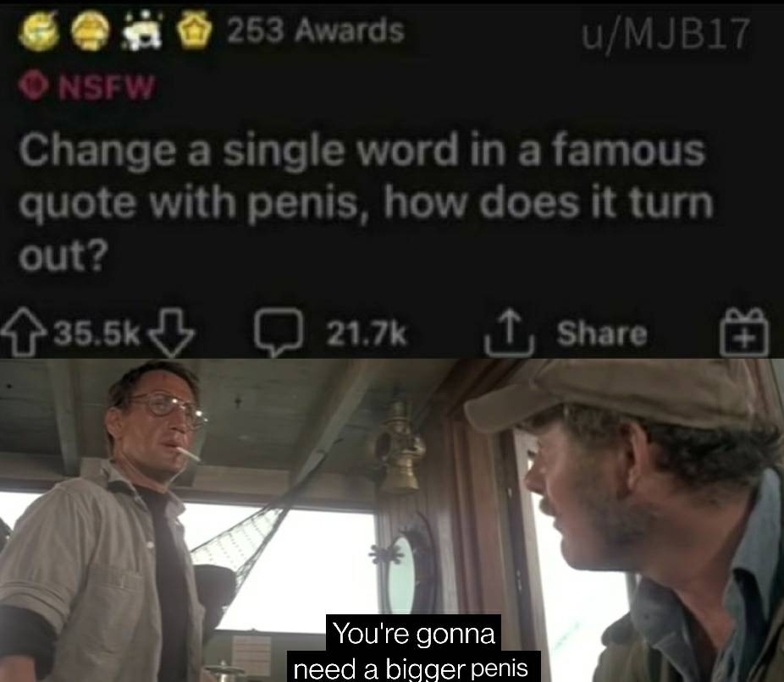
Task: Open the post title about famous quotes
Action: coord(367,203)
